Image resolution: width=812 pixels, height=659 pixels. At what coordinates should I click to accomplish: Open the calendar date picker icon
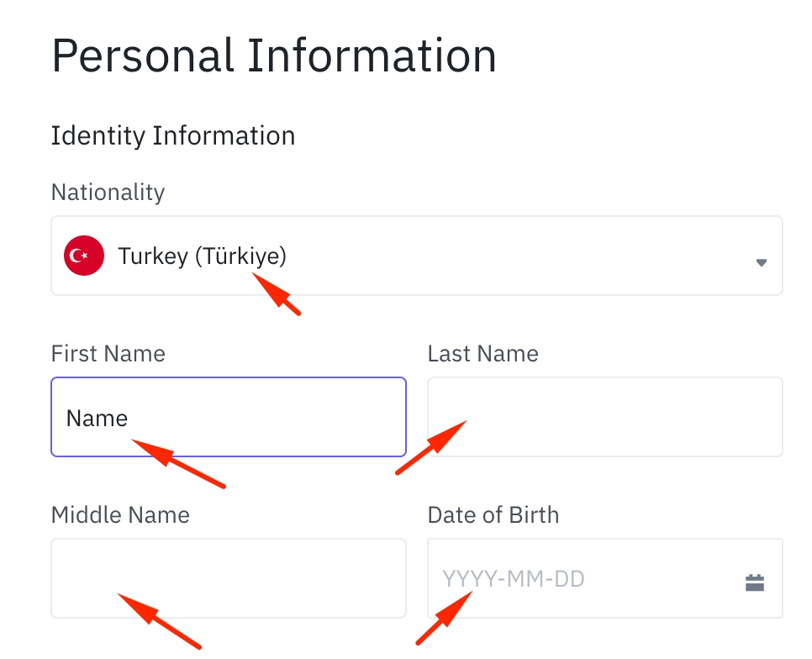point(754,582)
